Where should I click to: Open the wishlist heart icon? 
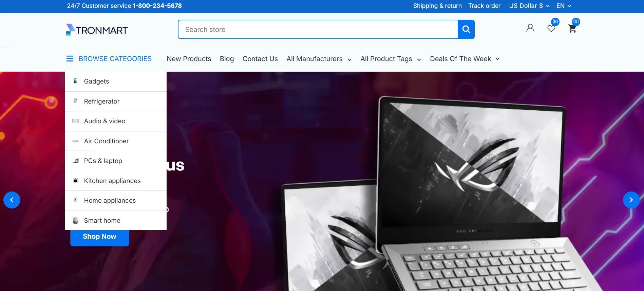551,29
